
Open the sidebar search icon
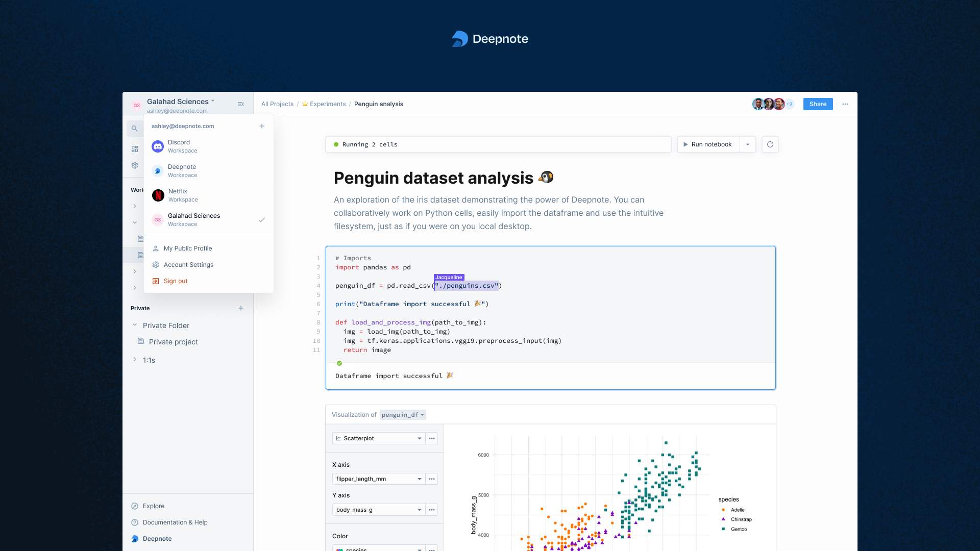click(x=134, y=129)
